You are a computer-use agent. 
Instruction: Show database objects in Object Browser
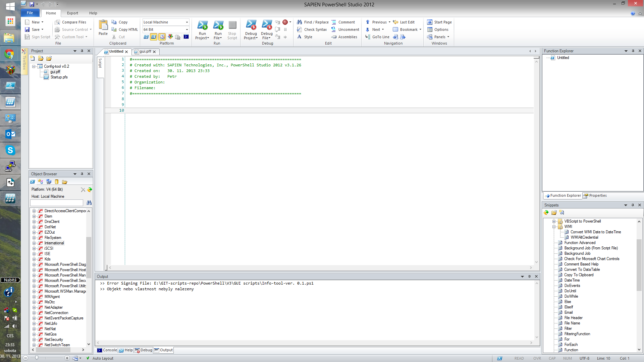click(x=57, y=182)
